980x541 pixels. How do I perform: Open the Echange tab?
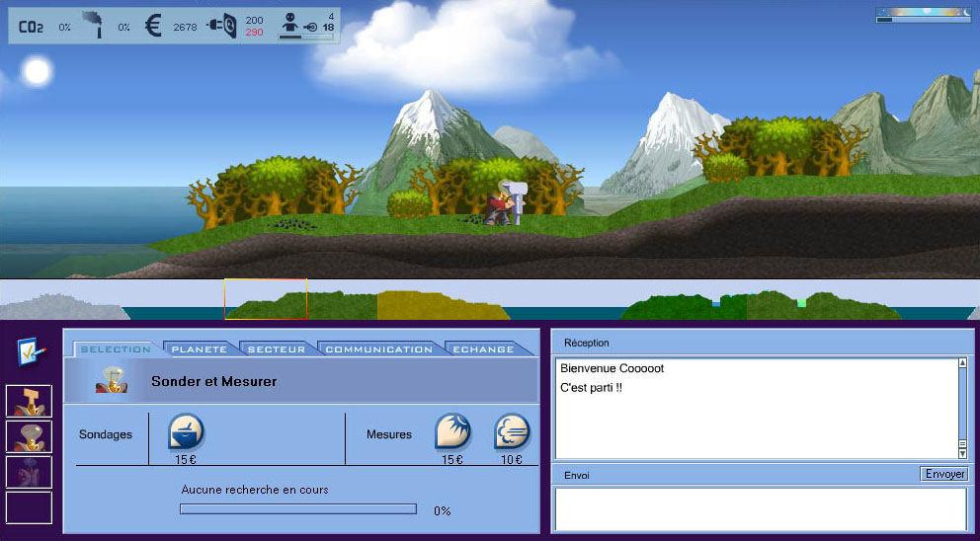[483, 349]
